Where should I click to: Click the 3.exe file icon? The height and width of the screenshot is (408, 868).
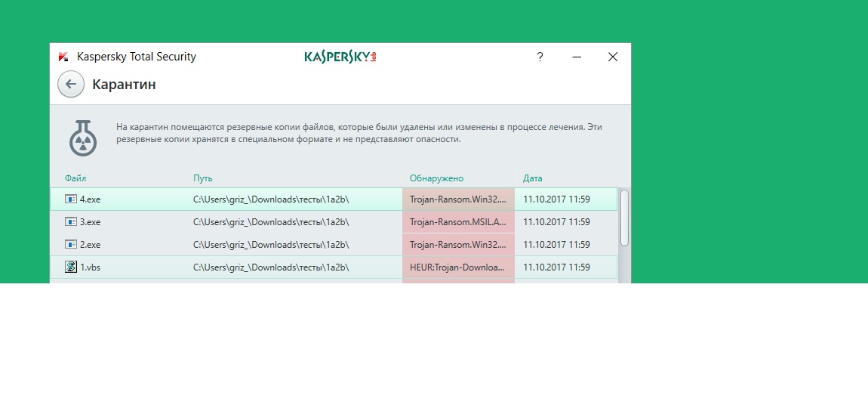[71, 221]
